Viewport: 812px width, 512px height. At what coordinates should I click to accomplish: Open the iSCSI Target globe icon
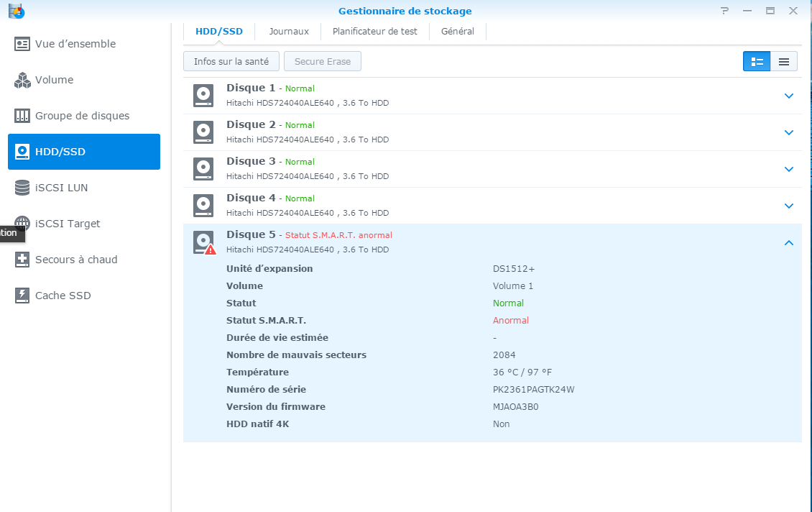coord(22,222)
